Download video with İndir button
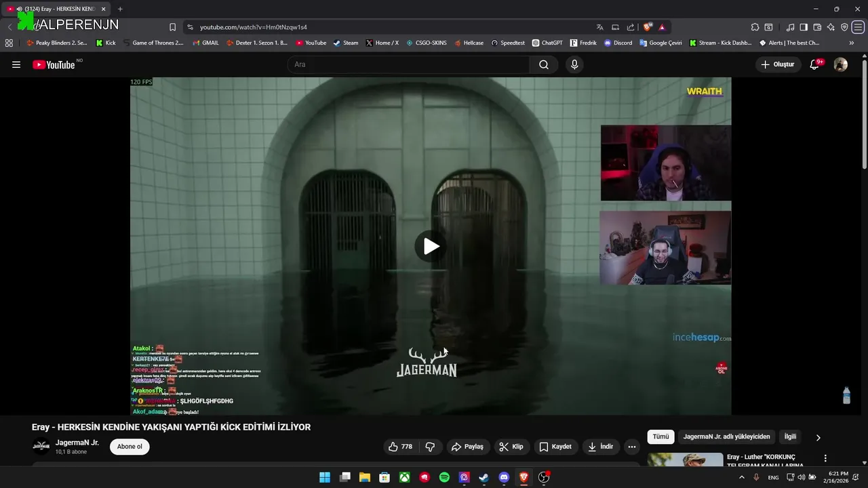The image size is (868, 488). point(600,447)
